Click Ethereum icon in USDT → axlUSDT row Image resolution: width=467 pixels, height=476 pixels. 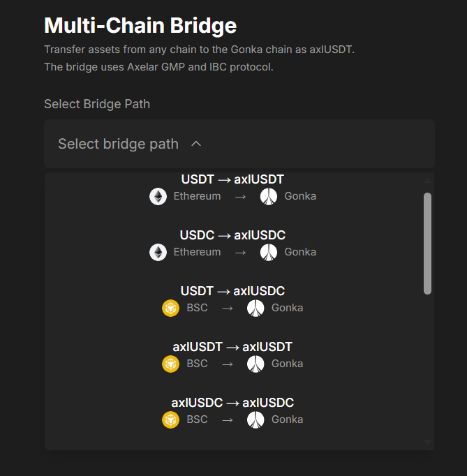coord(158,196)
